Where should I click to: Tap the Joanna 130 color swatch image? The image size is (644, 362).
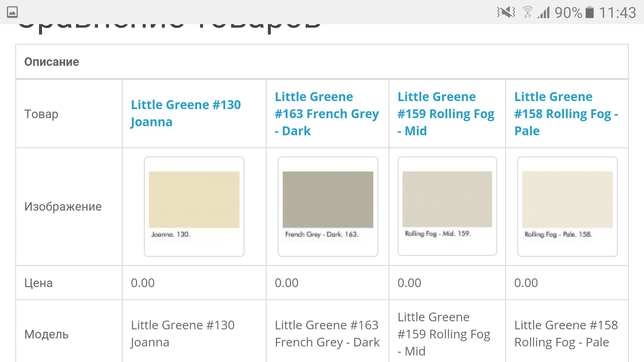pyautogui.click(x=194, y=206)
